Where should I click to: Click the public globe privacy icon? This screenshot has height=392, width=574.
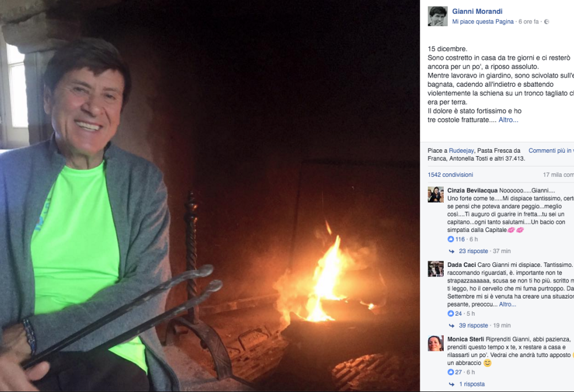(546, 22)
